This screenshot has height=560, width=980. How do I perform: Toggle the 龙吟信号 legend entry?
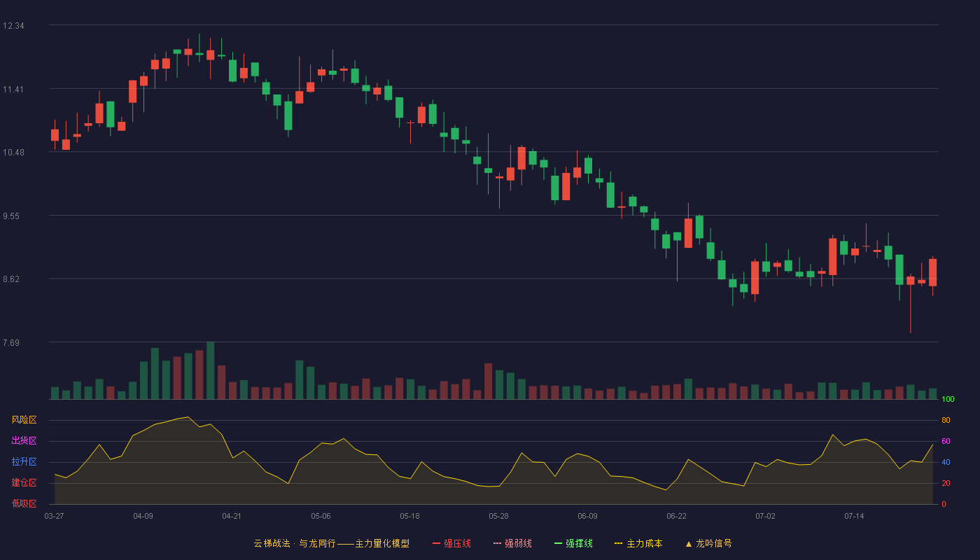point(708,543)
